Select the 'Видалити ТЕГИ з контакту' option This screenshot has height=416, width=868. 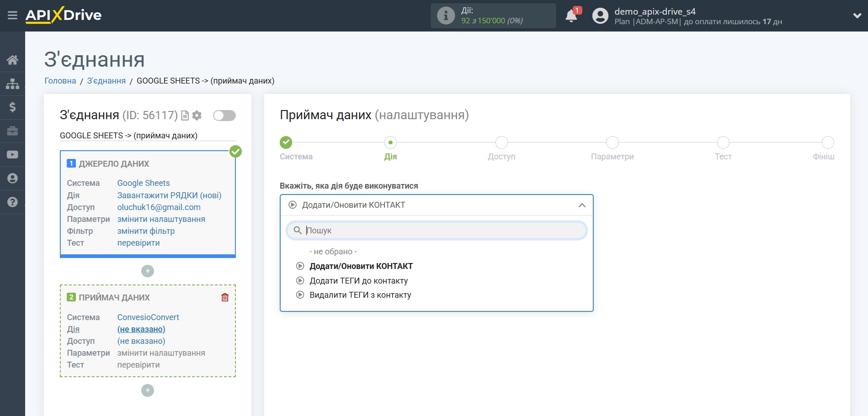click(360, 295)
